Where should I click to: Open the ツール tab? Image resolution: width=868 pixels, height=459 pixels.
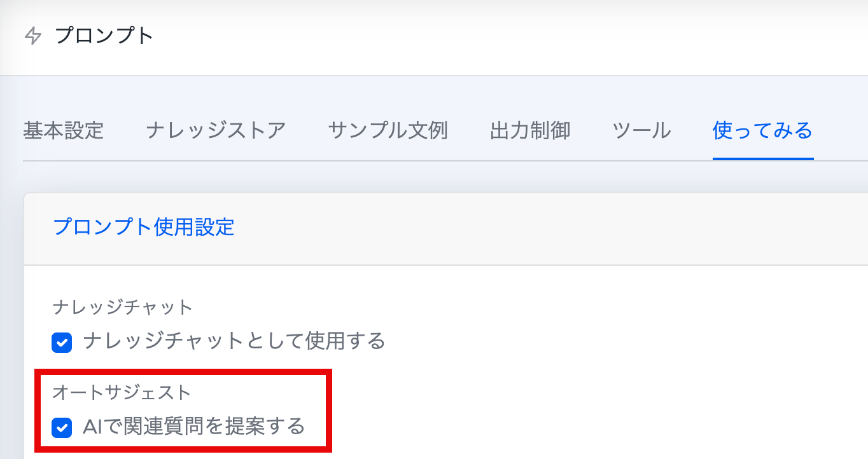641,131
